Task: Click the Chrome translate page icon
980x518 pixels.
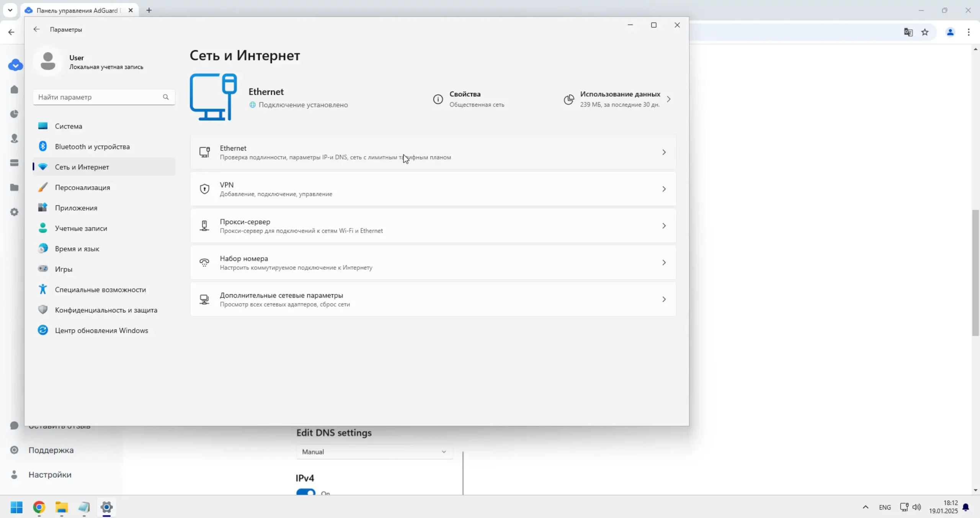Action: pyautogui.click(x=908, y=32)
